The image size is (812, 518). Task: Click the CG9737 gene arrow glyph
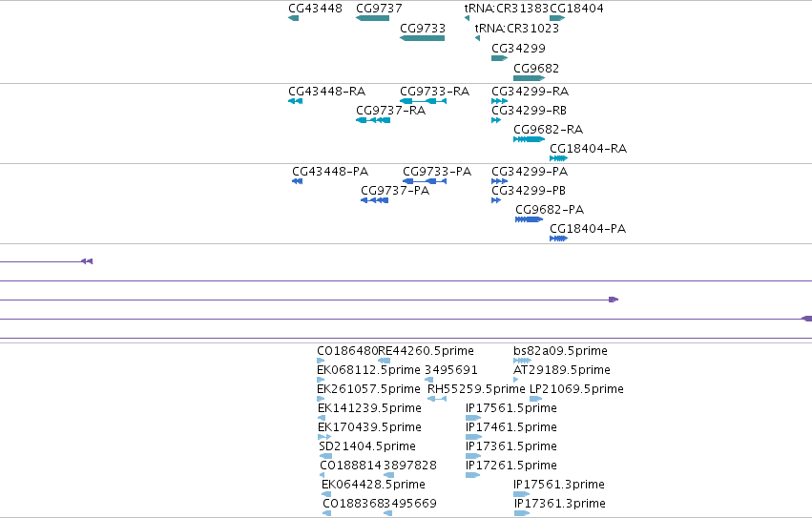tap(373, 18)
